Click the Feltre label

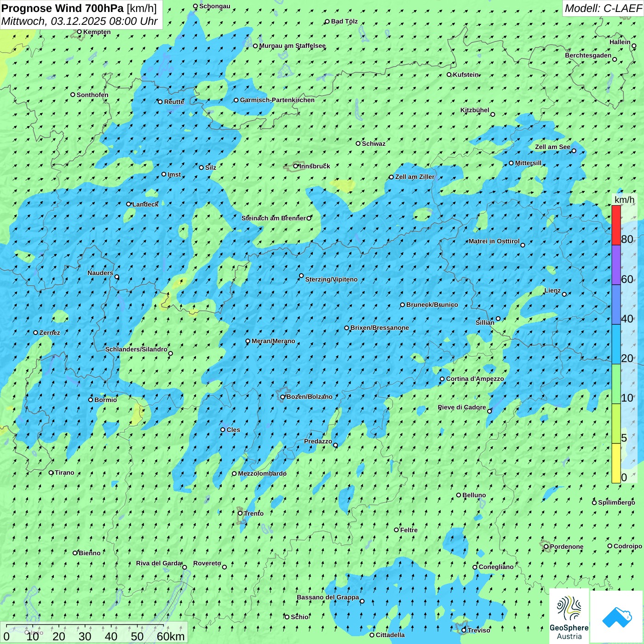coord(409,530)
